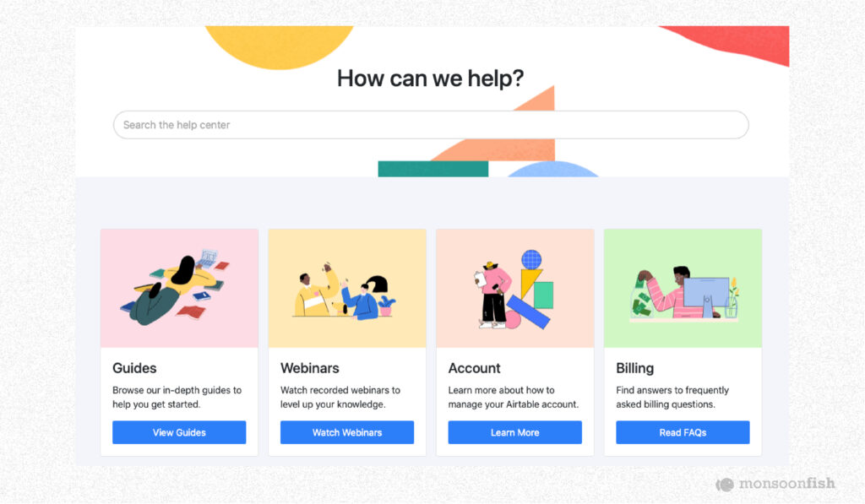865x504 pixels.
Task: Select the Watch recorded webinars description text
Action: (340, 397)
